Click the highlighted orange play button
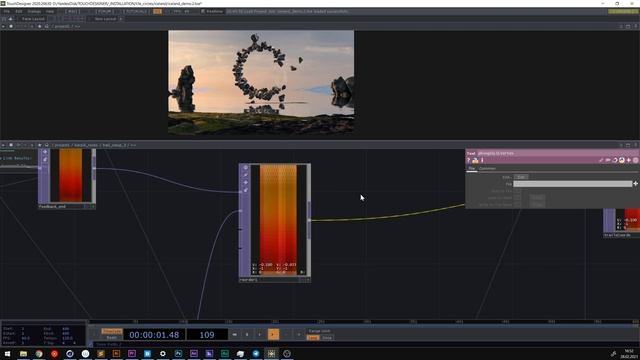This screenshot has width=640, height=360. click(273, 335)
